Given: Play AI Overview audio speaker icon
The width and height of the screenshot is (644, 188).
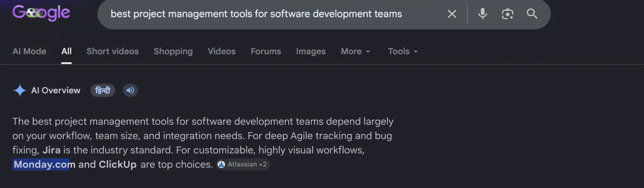Looking at the screenshot, I should pyautogui.click(x=130, y=90).
